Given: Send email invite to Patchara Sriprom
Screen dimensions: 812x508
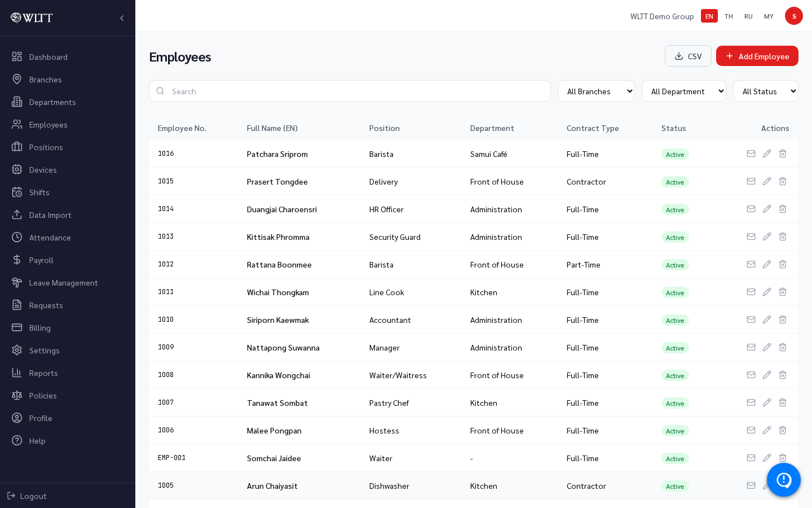Looking at the screenshot, I should pyautogui.click(x=751, y=154).
